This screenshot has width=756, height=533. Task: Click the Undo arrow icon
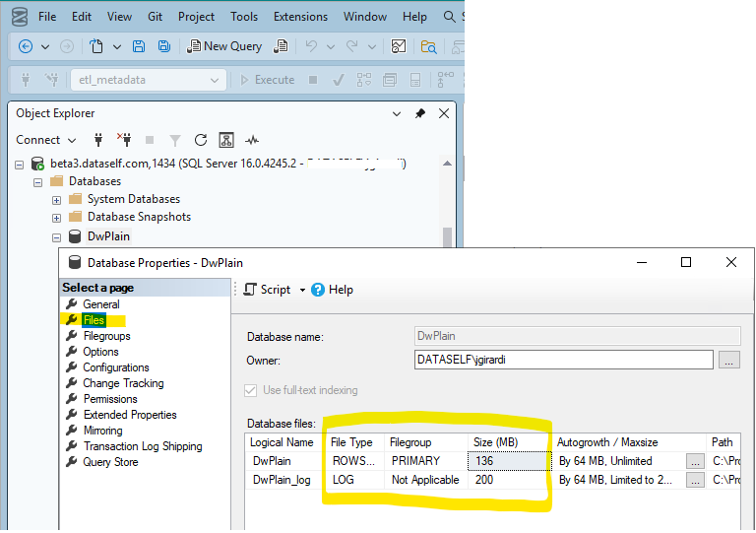[311, 46]
